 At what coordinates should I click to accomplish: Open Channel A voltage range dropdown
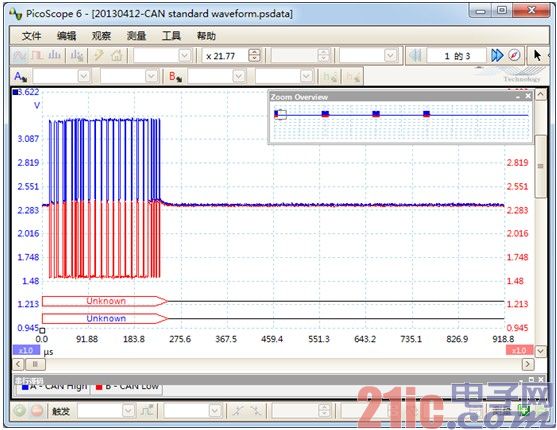click(x=83, y=76)
